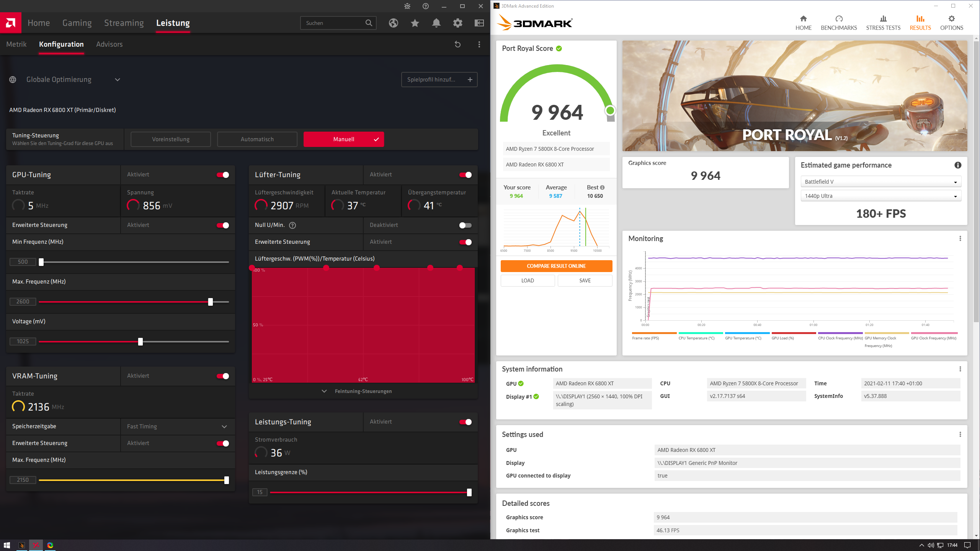Image resolution: width=980 pixels, height=551 pixels.
Task: Open favorites star icon
Action: click(415, 23)
